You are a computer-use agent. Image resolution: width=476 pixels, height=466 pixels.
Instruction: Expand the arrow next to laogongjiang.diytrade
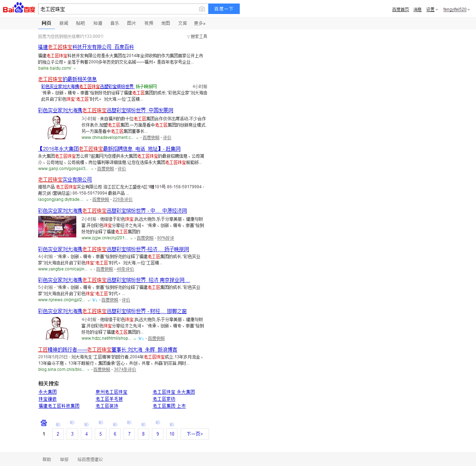87,200
